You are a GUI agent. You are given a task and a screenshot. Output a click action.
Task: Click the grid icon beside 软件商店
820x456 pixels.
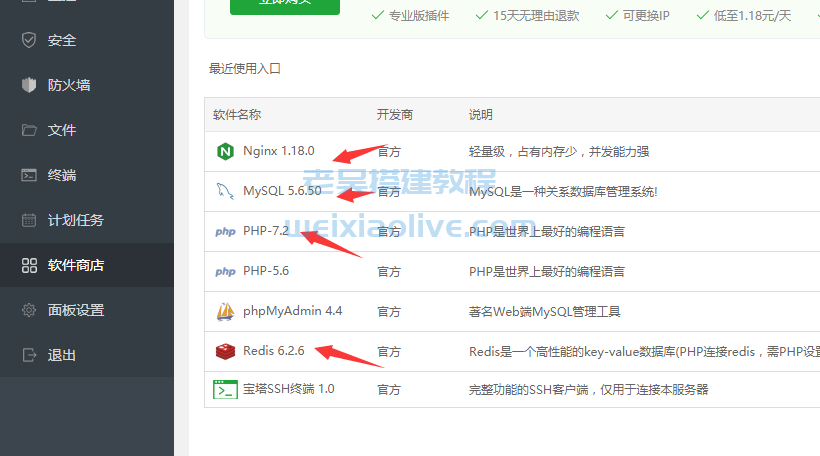click(x=29, y=265)
